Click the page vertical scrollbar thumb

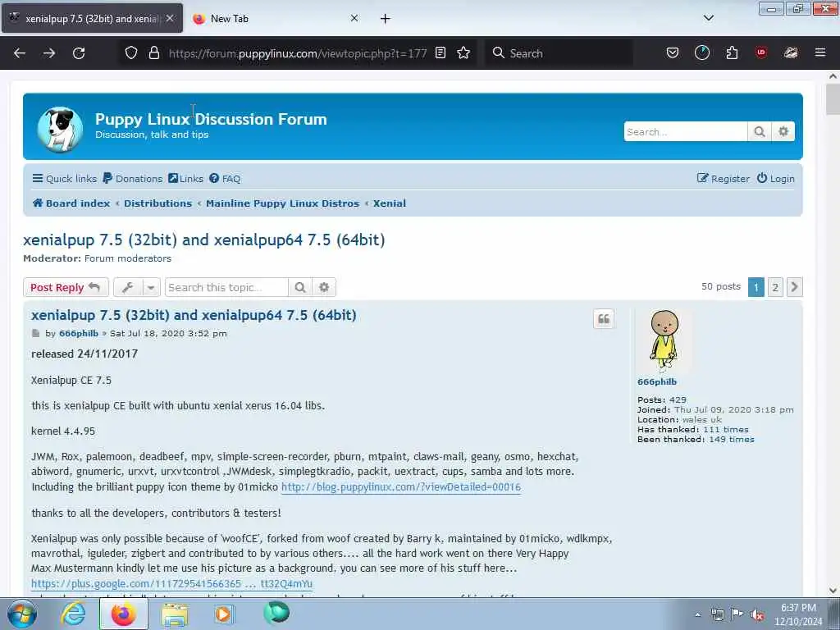[x=833, y=99]
